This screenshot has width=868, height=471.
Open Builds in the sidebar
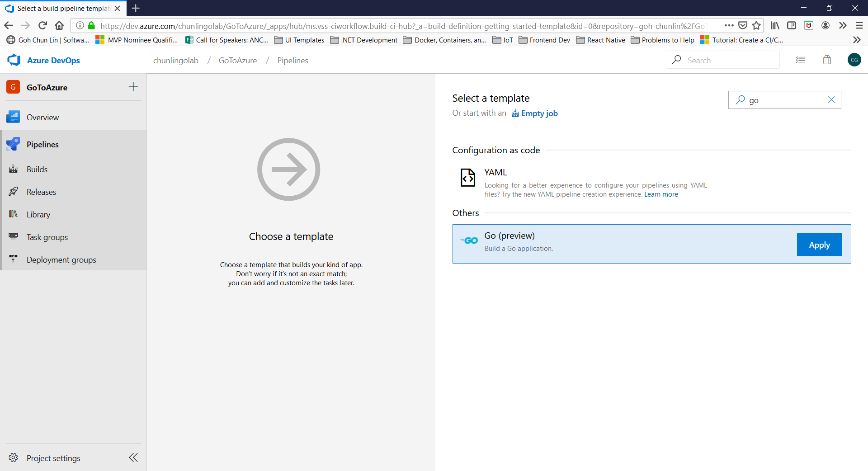click(x=73, y=169)
